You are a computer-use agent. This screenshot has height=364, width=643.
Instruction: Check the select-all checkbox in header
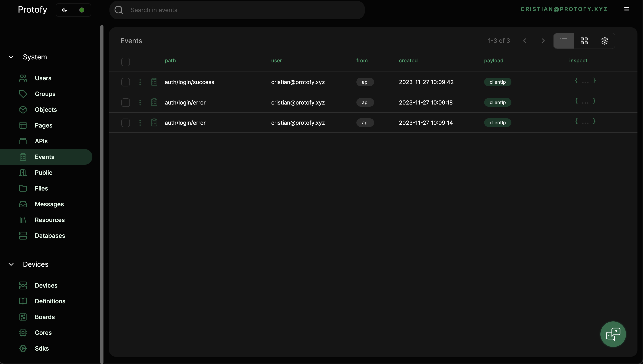click(125, 62)
